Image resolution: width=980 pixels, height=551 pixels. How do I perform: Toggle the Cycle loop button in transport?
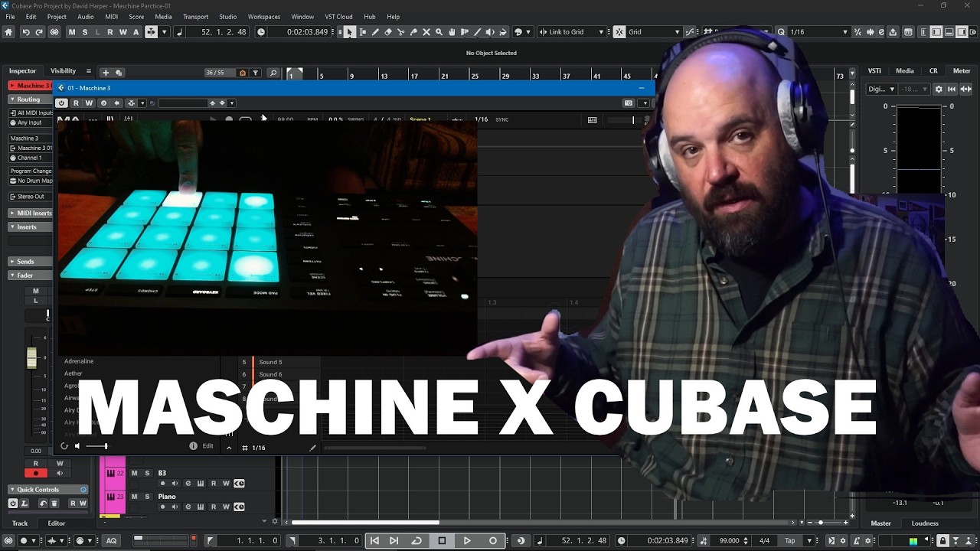click(416, 540)
